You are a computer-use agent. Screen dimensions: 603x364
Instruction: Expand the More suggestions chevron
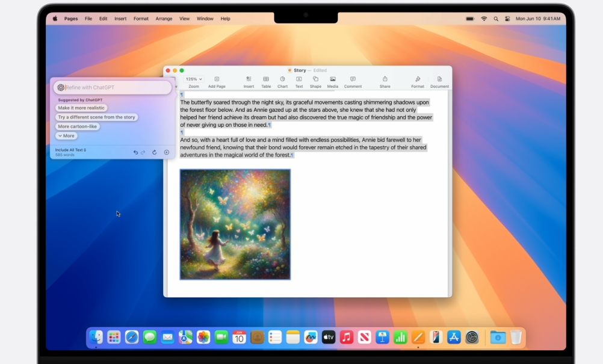67,136
